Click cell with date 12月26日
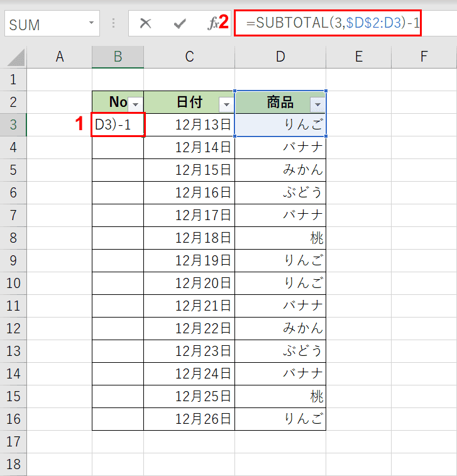The image size is (457, 476). tap(189, 419)
